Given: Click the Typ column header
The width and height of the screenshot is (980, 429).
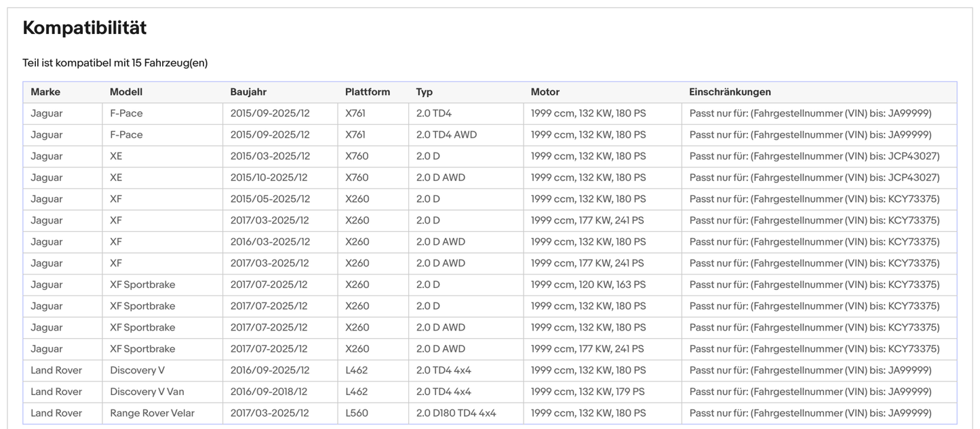Looking at the screenshot, I should tap(424, 92).
